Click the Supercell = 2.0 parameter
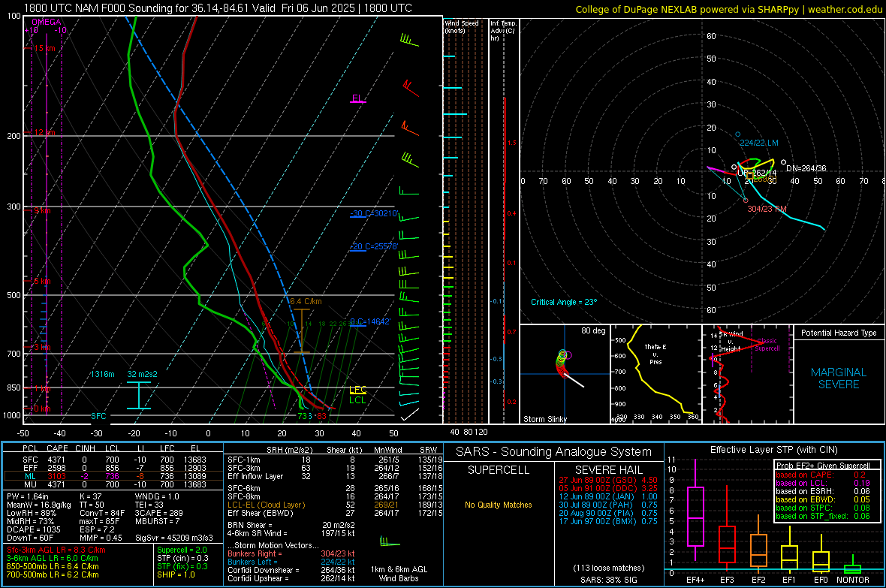886x588 pixels. click(182, 550)
